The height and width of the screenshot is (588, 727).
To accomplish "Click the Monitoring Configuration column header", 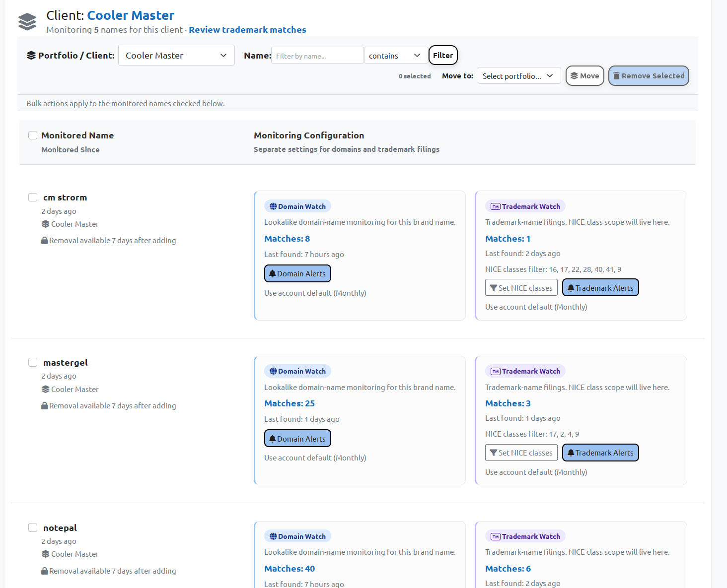I will tap(309, 135).
